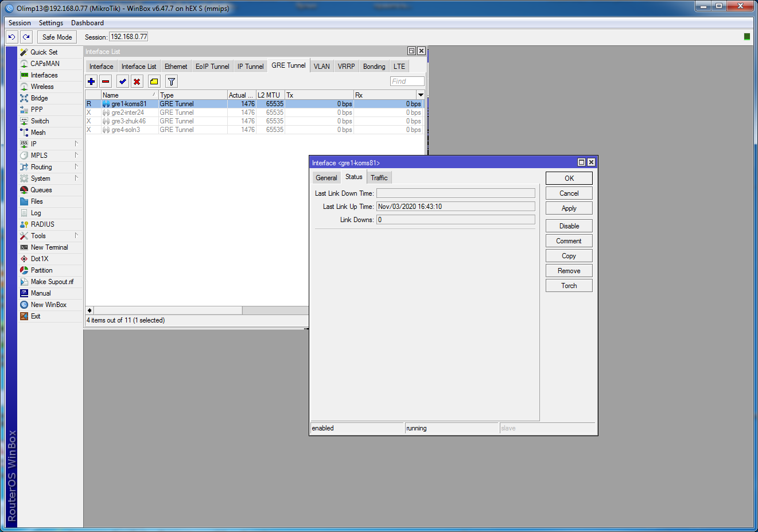The width and height of the screenshot is (758, 532).
Task: Click the Find search field
Action: coord(407,81)
